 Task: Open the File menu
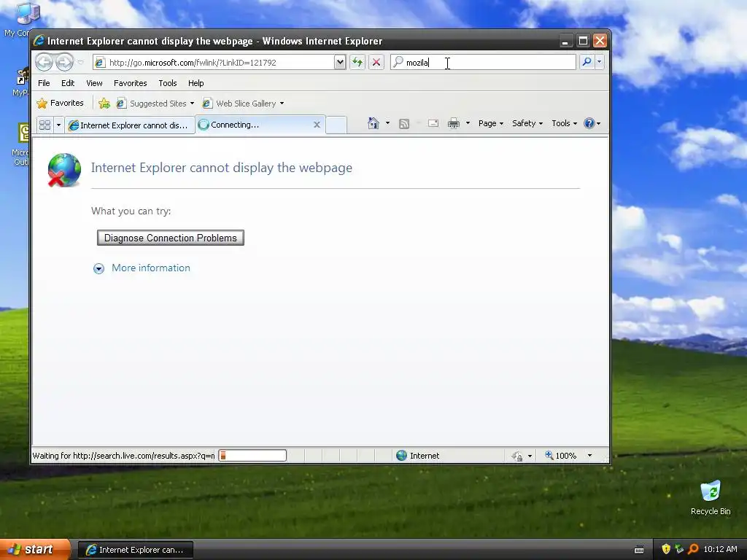(x=44, y=83)
